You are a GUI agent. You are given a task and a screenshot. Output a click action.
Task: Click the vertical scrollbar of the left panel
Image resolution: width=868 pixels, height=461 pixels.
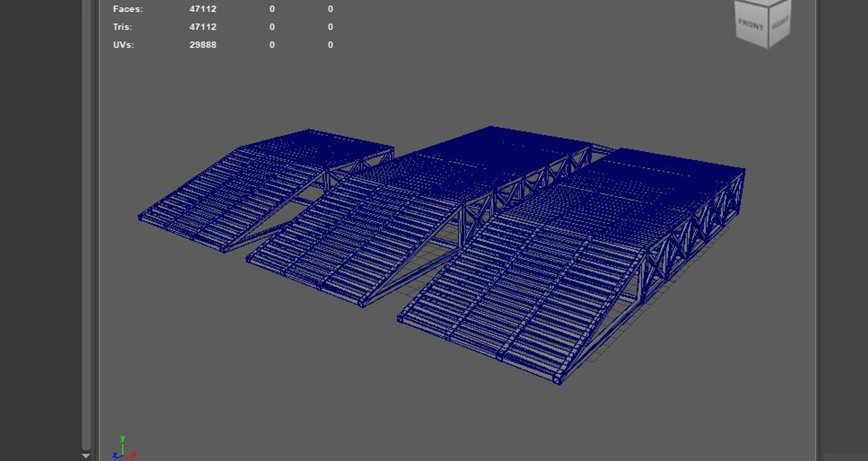[x=86, y=225]
